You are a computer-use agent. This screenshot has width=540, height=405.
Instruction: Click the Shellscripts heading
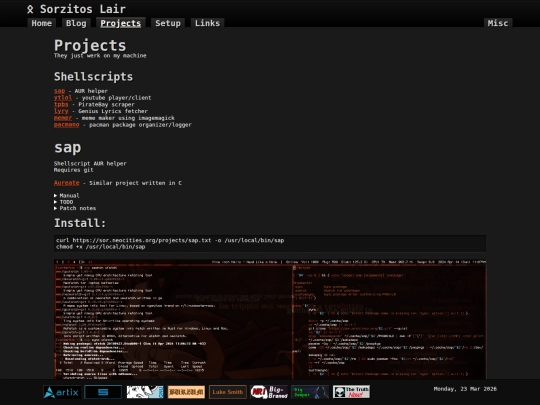tap(93, 76)
